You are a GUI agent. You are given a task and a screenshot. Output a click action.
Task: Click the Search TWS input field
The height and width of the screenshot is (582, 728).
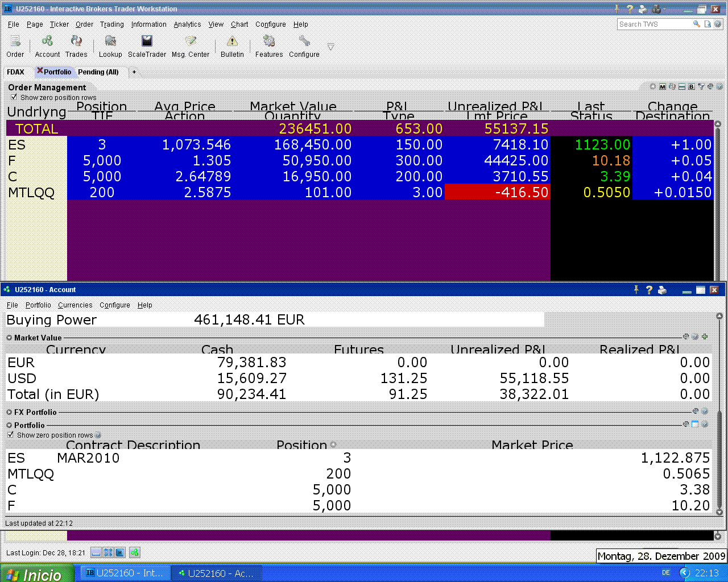(654, 24)
